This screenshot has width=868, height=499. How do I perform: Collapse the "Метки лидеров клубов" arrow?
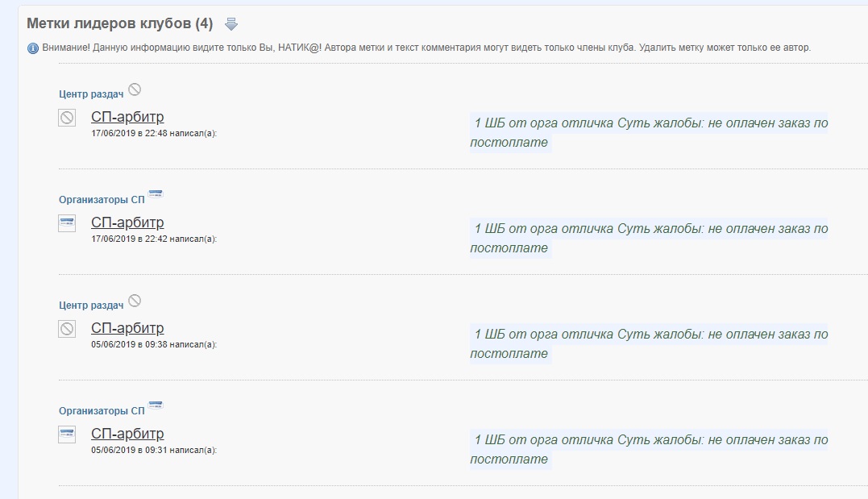231,24
